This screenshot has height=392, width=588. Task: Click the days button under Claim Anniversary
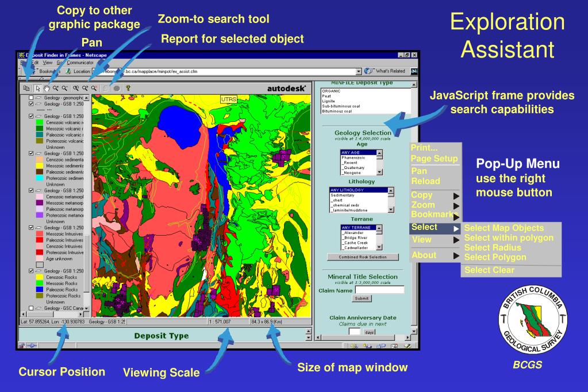pyautogui.click(x=370, y=332)
